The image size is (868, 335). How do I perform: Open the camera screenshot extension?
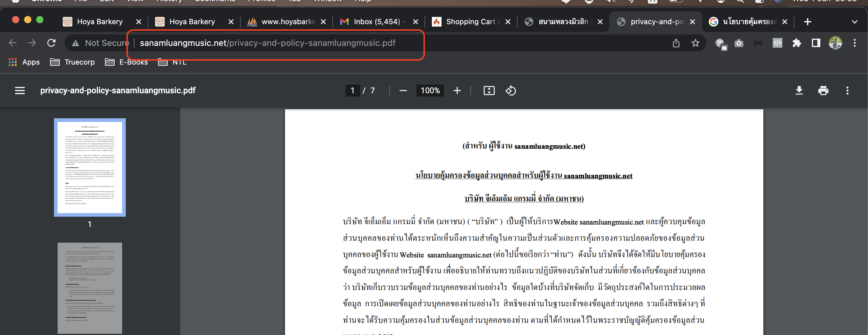[x=739, y=43]
